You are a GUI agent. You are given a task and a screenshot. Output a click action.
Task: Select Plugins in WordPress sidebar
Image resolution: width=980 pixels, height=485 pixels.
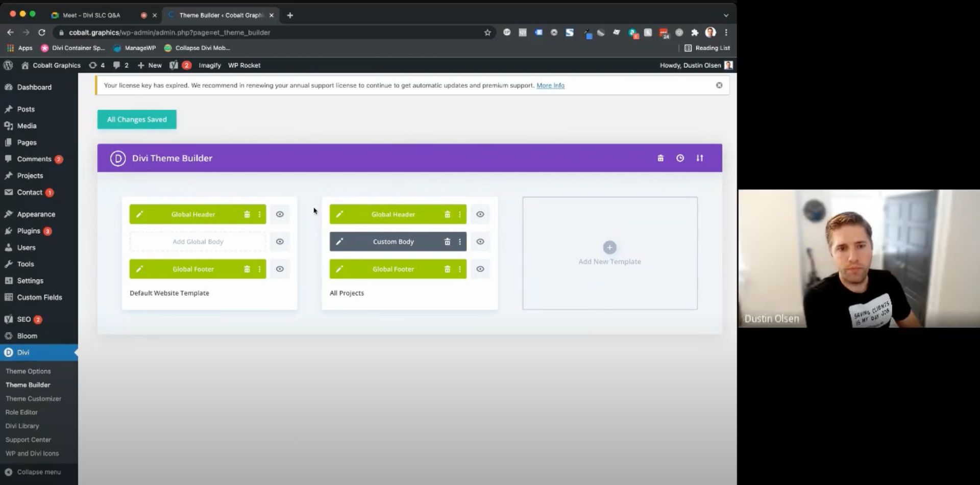[29, 231]
